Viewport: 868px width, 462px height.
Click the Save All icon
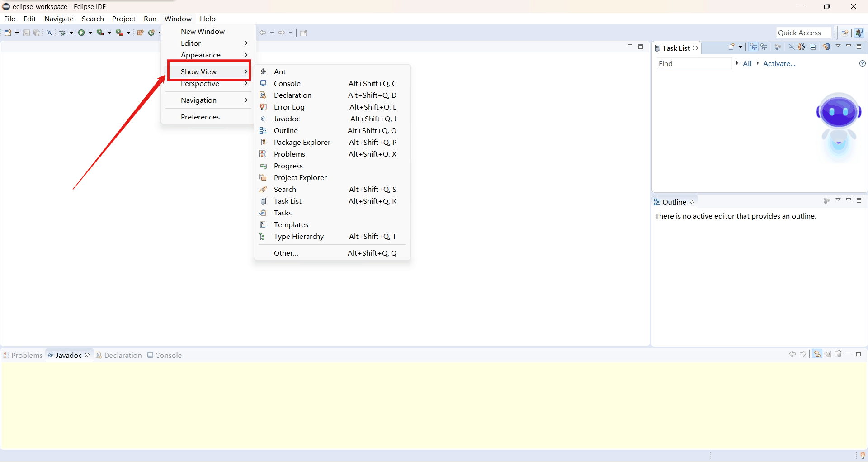(x=37, y=33)
